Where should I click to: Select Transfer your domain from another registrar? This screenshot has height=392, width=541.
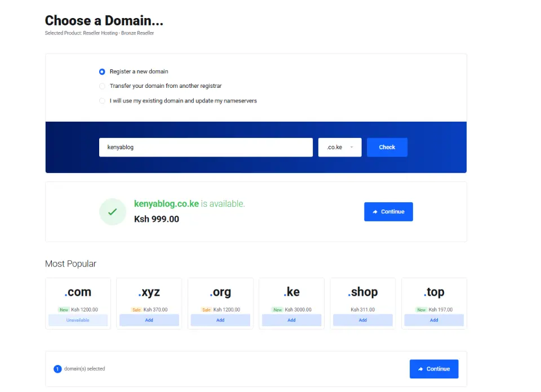coord(102,86)
